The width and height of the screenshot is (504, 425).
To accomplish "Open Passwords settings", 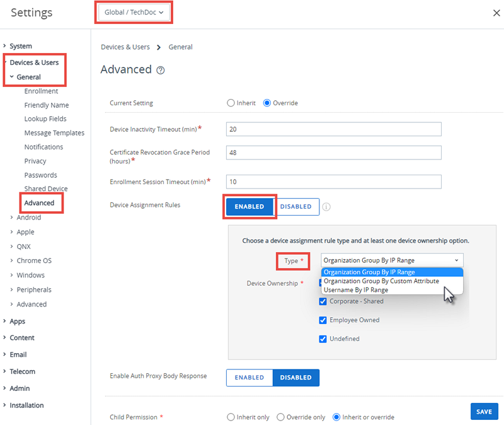I will pyautogui.click(x=41, y=175).
